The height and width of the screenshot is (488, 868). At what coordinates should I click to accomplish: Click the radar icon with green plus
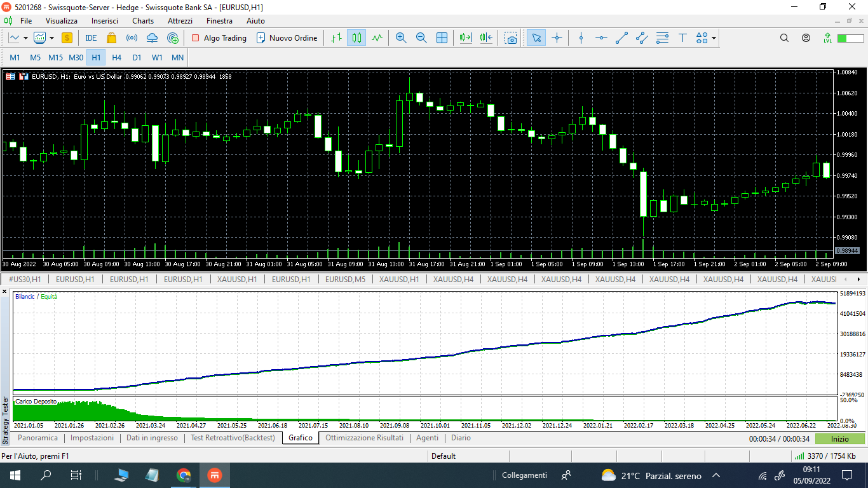click(x=172, y=38)
